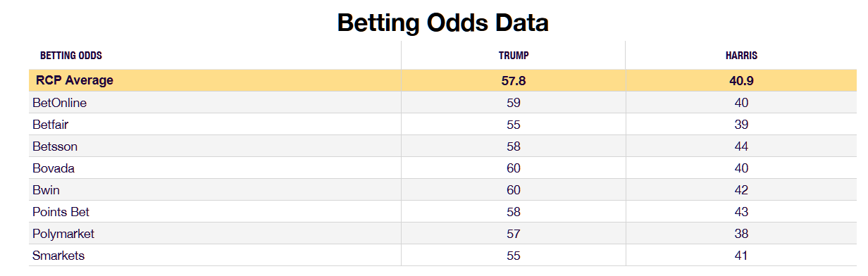This screenshot has height=276, width=868.
Task: Click Points Bet's Harris value 43
Action: click(x=741, y=212)
